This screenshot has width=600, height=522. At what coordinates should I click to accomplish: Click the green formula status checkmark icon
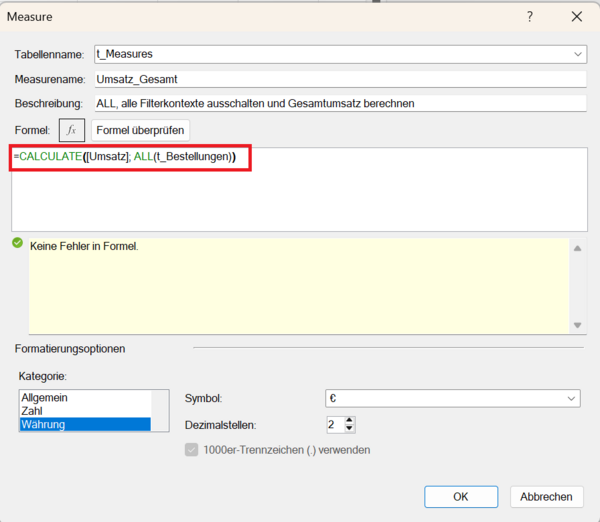17,243
